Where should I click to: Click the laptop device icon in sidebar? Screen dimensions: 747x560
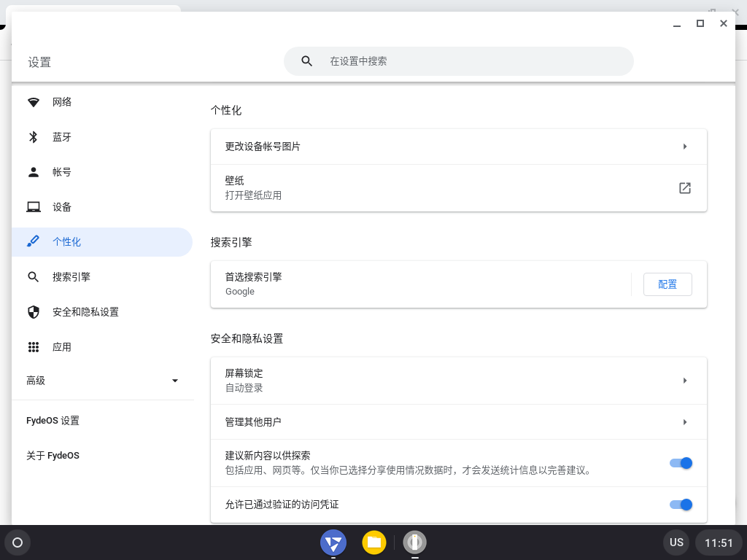click(x=34, y=207)
